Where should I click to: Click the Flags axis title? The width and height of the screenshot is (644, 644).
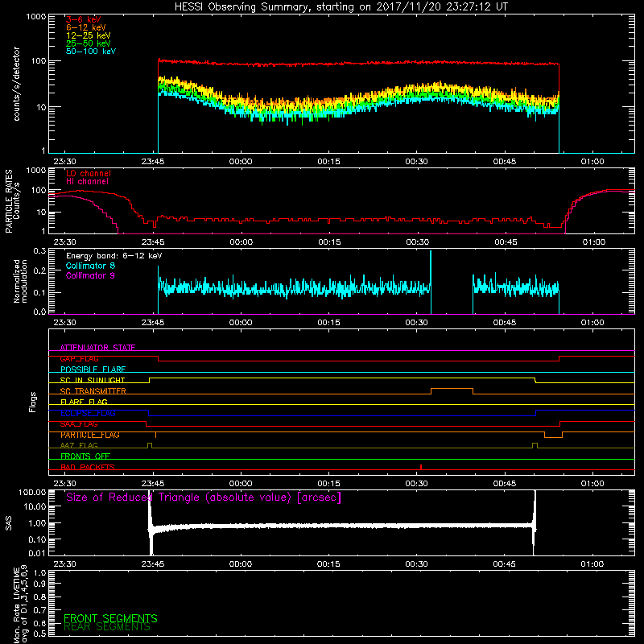[33, 402]
